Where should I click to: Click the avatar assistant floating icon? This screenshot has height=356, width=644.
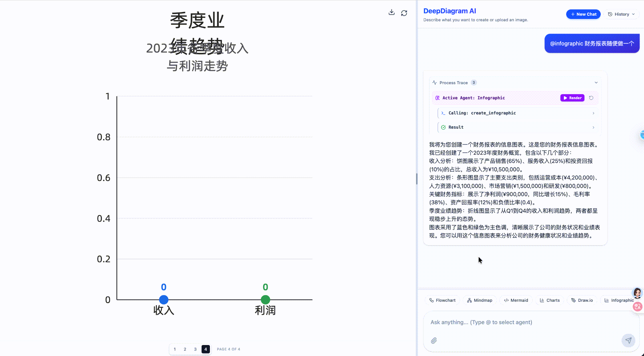click(637, 293)
